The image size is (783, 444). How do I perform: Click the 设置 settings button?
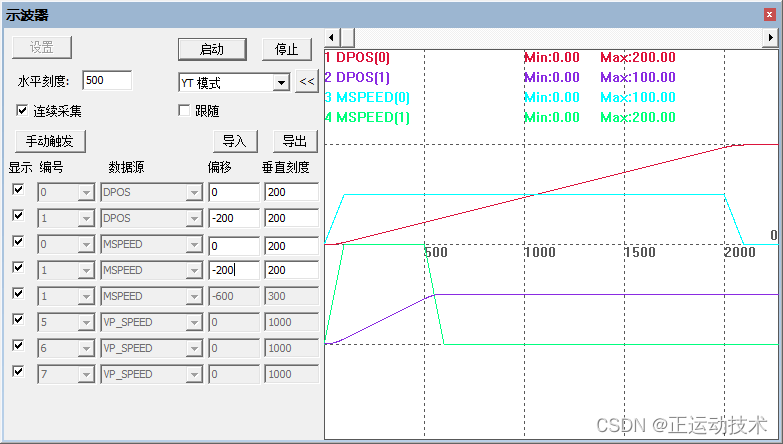tap(42, 47)
